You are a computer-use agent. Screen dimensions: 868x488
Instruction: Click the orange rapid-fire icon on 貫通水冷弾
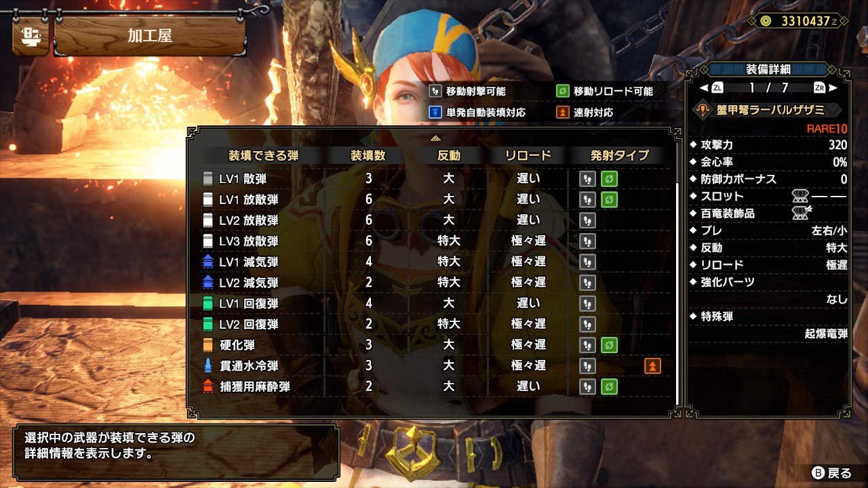pyautogui.click(x=652, y=366)
